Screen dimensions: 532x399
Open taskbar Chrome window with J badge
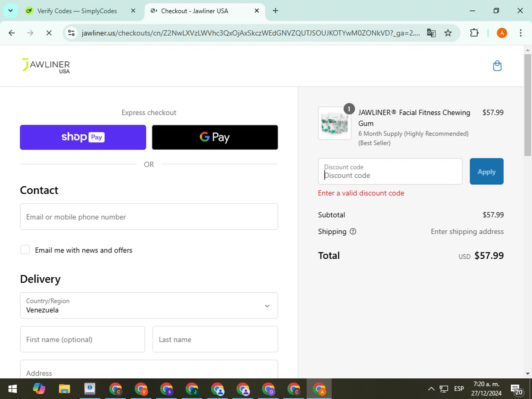[192, 389]
